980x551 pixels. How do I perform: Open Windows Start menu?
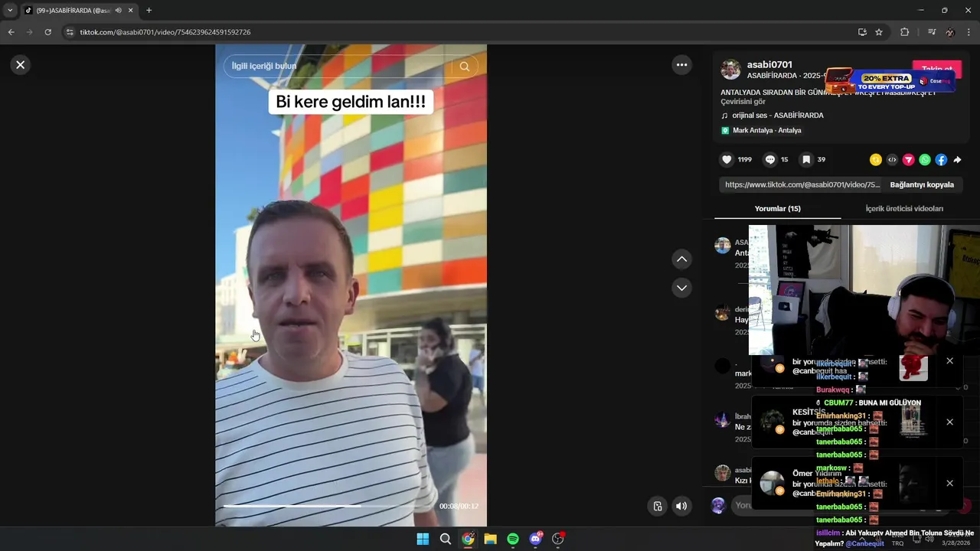[423, 539]
